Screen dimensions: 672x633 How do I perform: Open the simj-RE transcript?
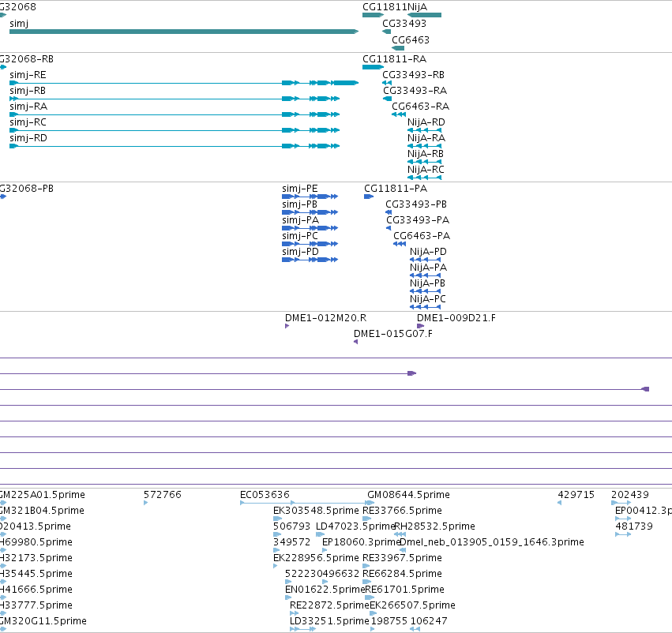(184, 83)
